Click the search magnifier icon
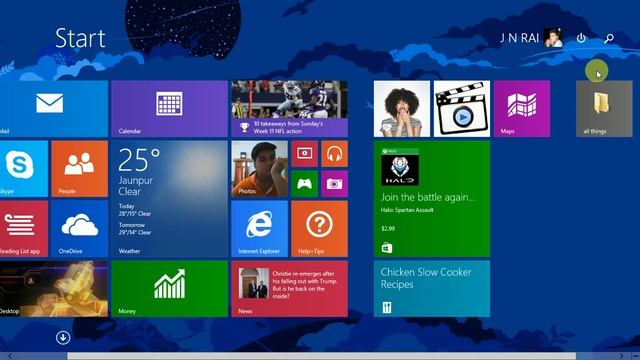 [x=609, y=38]
